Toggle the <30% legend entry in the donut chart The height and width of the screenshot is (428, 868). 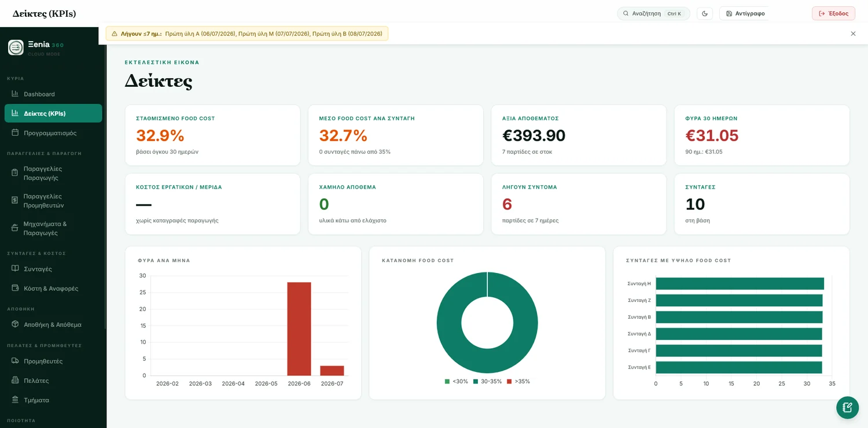[456, 382]
